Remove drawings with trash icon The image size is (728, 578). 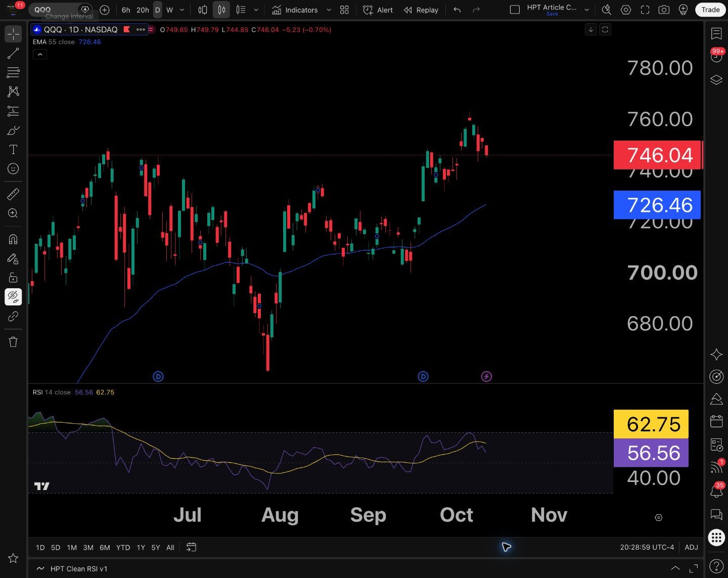tap(13, 342)
